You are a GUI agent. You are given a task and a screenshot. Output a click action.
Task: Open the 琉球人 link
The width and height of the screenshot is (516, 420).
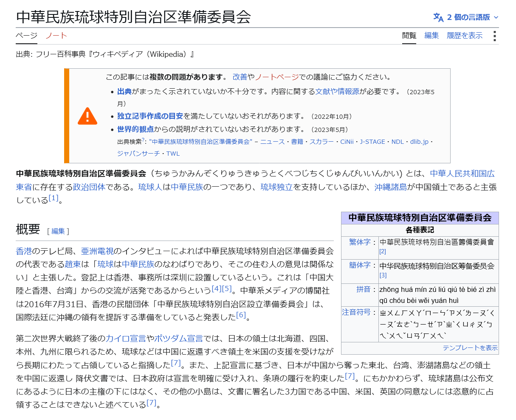[150, 187]
